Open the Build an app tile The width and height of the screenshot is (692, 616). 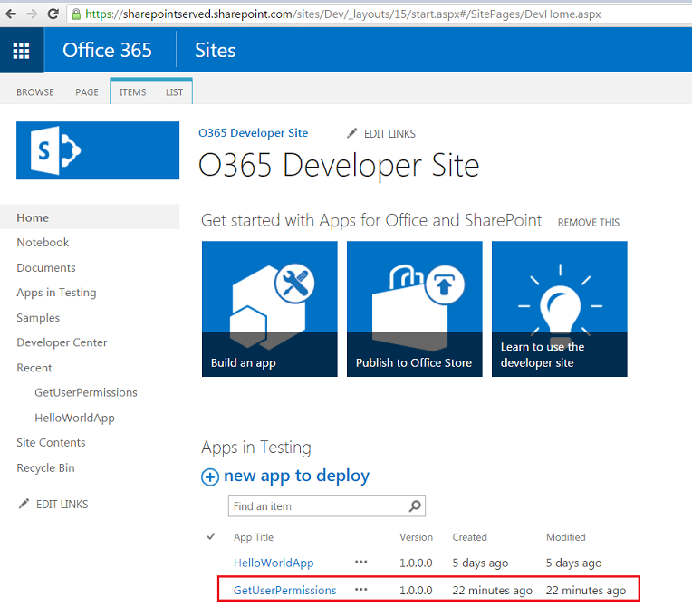click(270, 309)
